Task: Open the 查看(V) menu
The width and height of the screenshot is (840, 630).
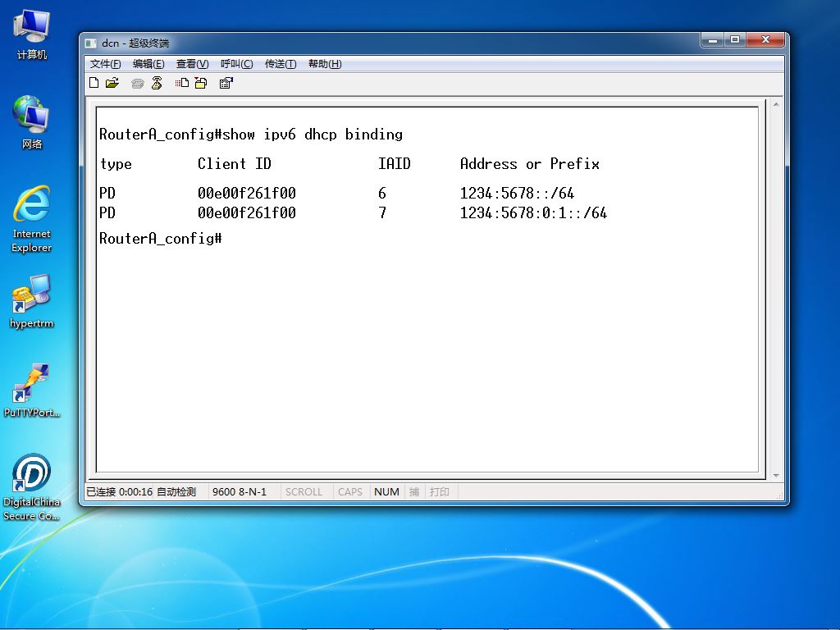Action: 192,64
